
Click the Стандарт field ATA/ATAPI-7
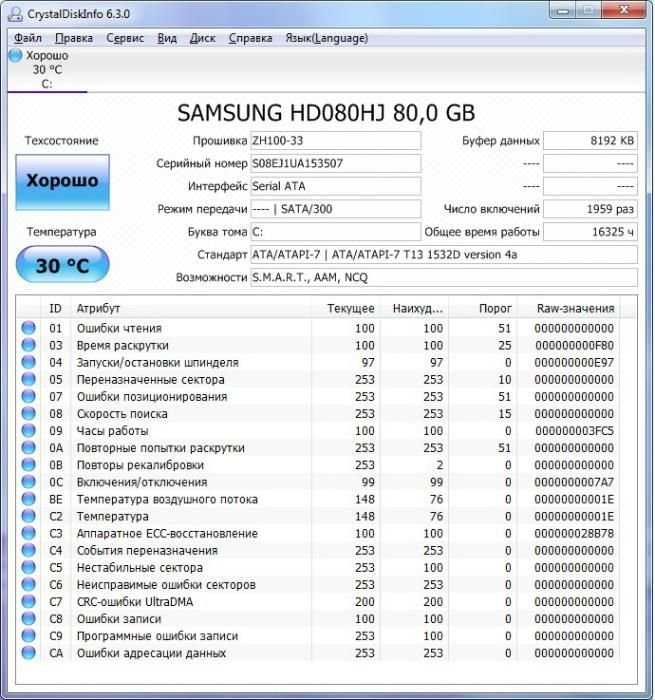coord(444,254)
